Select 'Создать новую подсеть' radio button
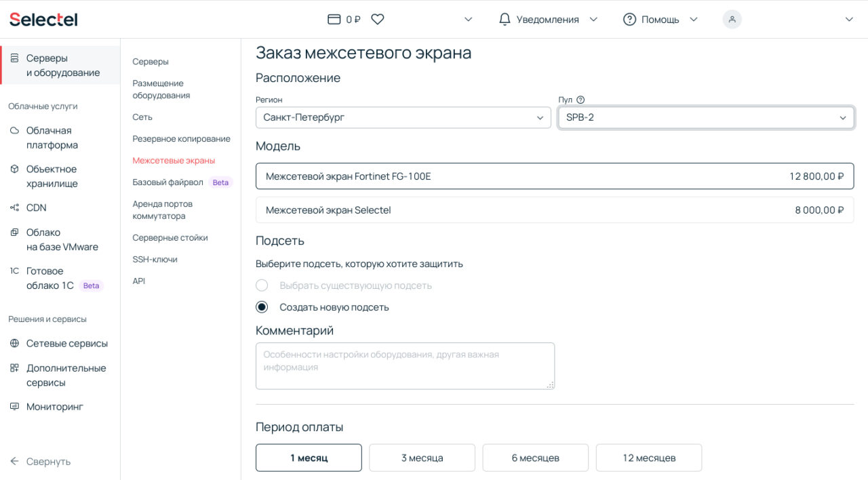This screenshot has height=480, width=868. [x=262, y=307]
